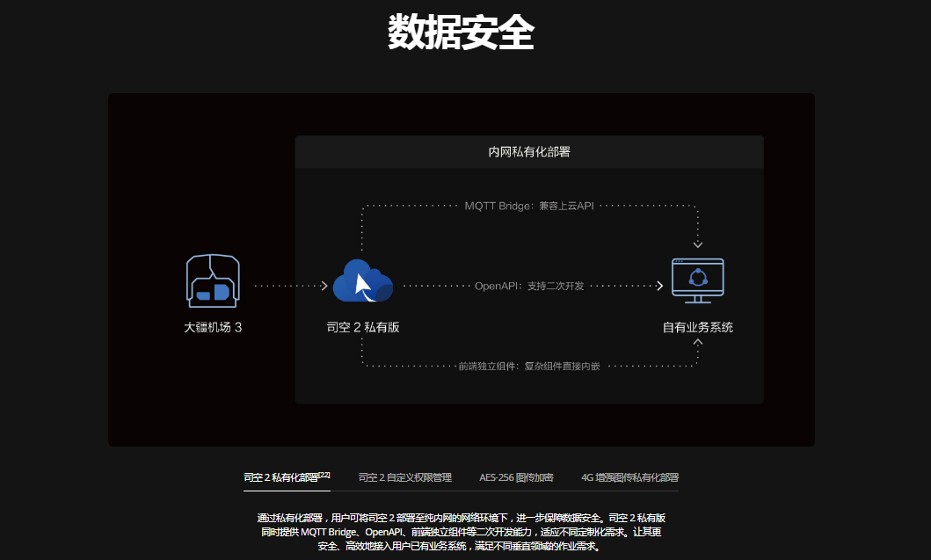The height and width of the screenshot is (560, 931).
Task: Click the 司空 2 私有版 text label
Action: click(362, 327)
